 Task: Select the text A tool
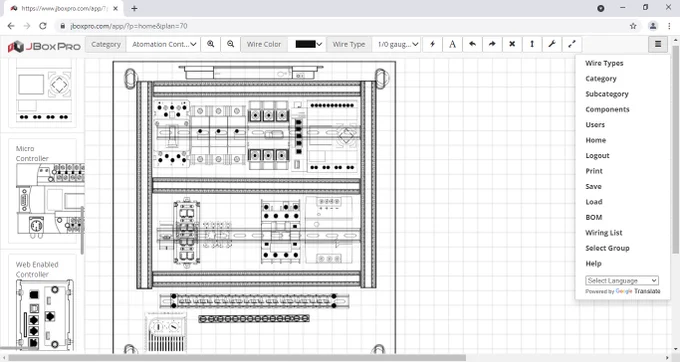(452, 44)
